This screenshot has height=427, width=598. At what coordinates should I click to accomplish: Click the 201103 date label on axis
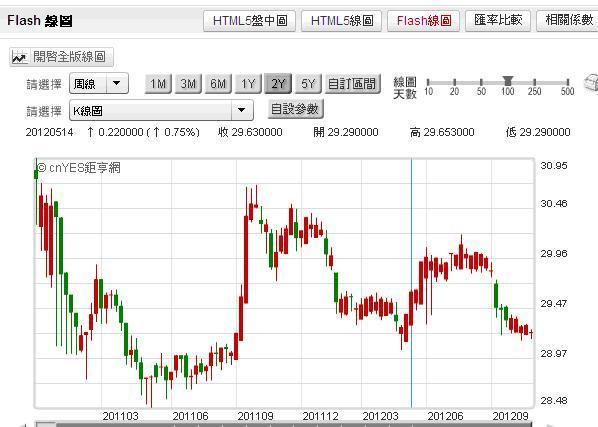click(120, 416)
